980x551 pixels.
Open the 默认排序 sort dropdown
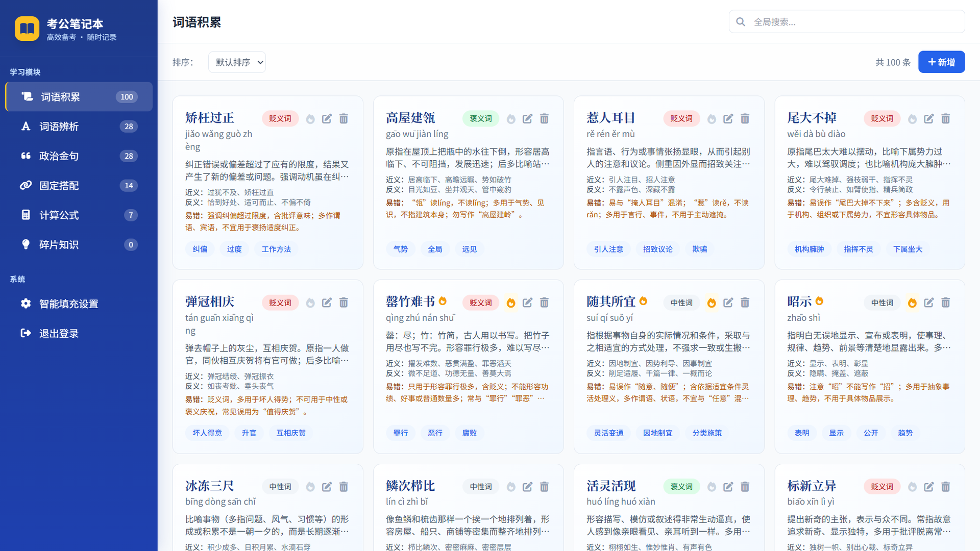coord(237,62)
